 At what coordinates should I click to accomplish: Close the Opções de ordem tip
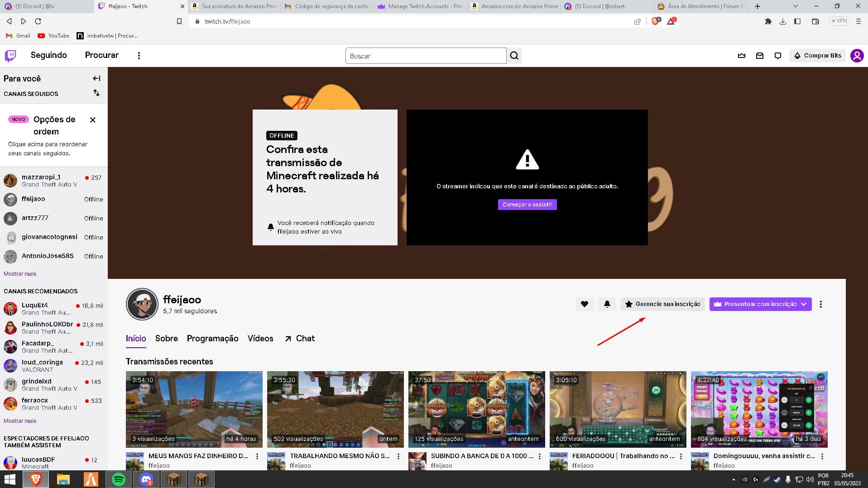[93, 120]
